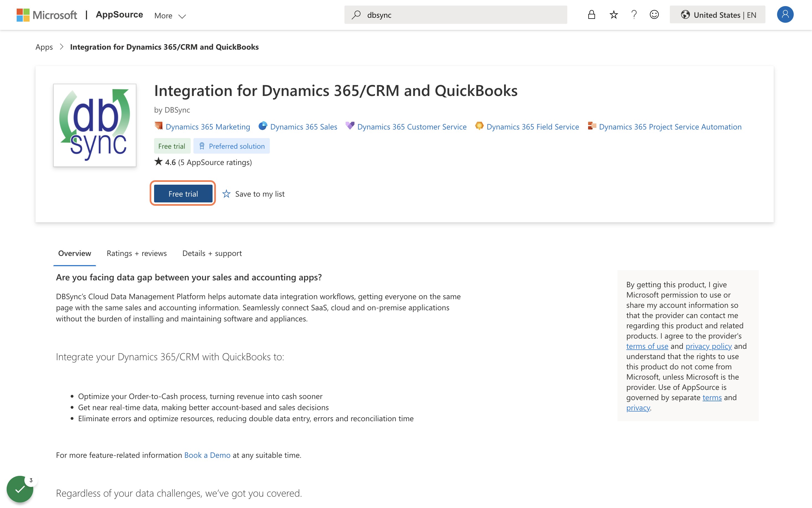Image resolution: width=812 pixels, height=508 pixels.
Task: Select the Overview tab
Action: [x=75, y=253]
